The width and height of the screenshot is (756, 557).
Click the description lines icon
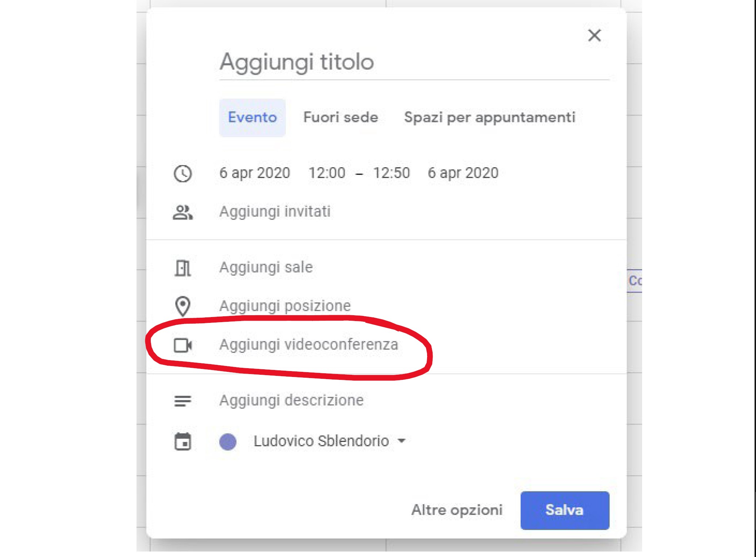coord(183,401)
